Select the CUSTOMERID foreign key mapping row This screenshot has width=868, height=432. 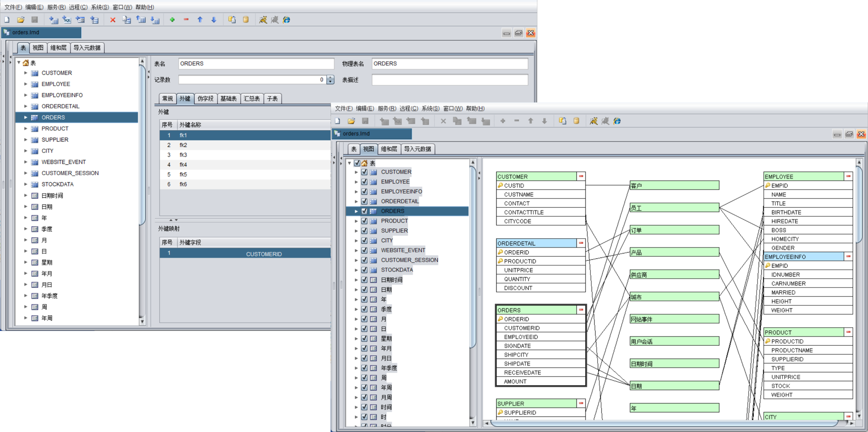click(245, 254)
